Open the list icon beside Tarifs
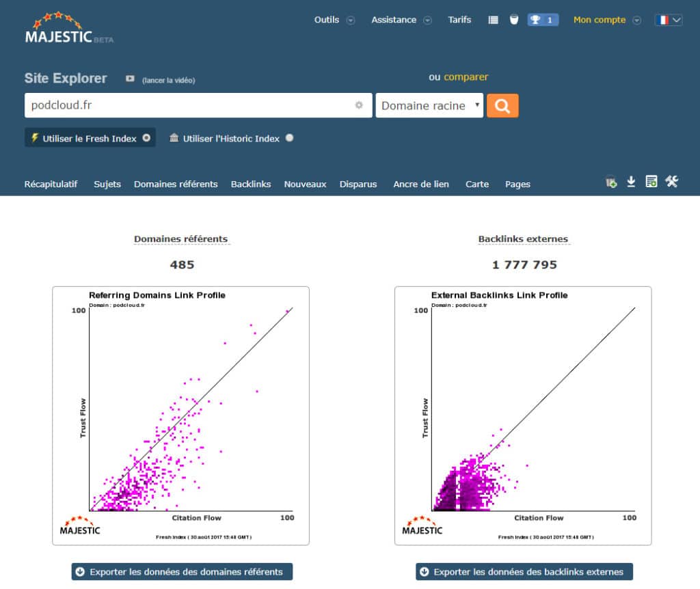Screen dimensions: 700x589 coord(493,20)
